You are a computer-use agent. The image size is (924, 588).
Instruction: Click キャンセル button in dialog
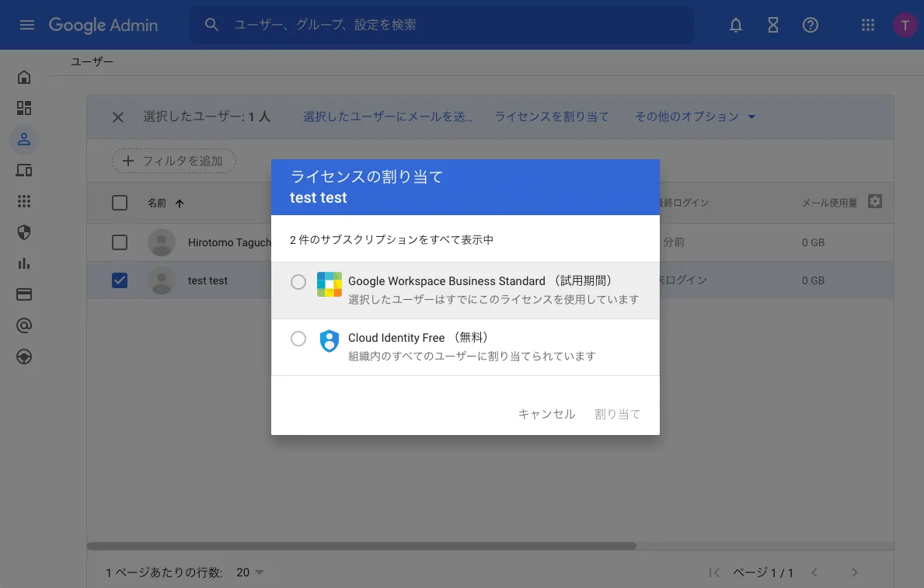pos(546,414)
